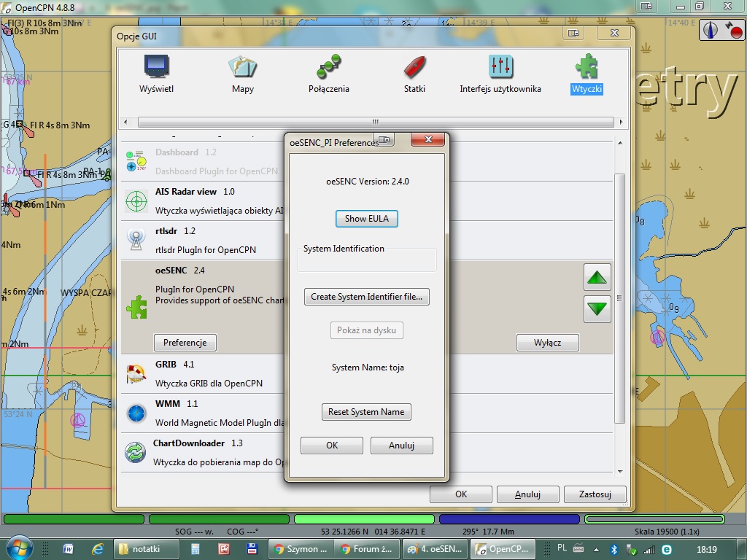Click plugin list scroll down arrow
747x560 pixels.
point(620,472)
